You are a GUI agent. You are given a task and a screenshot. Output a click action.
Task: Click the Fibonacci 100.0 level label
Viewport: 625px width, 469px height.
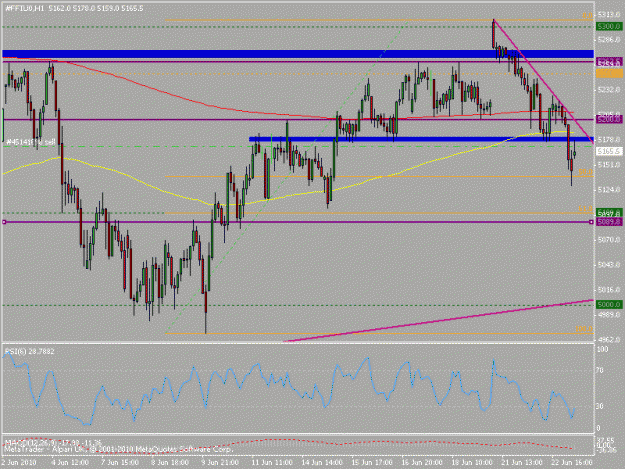click(x=584, y=329)
